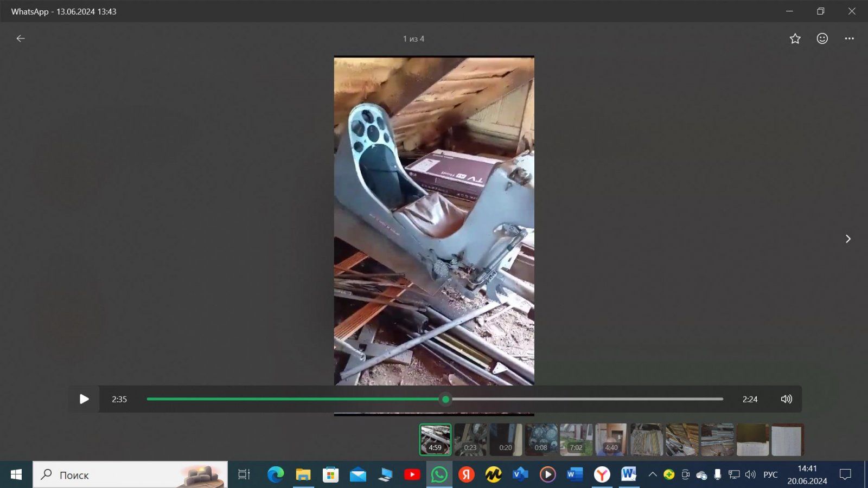Open the Mail app from taskbar

point(358,474)
